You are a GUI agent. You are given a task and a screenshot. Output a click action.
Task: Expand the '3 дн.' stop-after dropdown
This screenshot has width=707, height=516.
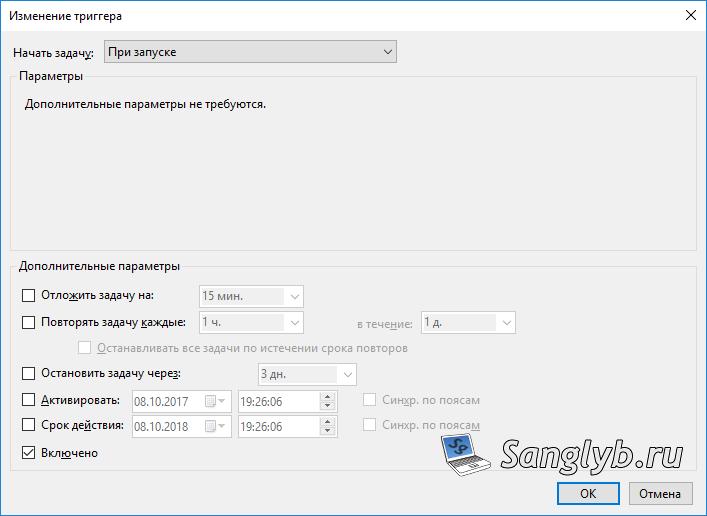click(x=307, y=374)
